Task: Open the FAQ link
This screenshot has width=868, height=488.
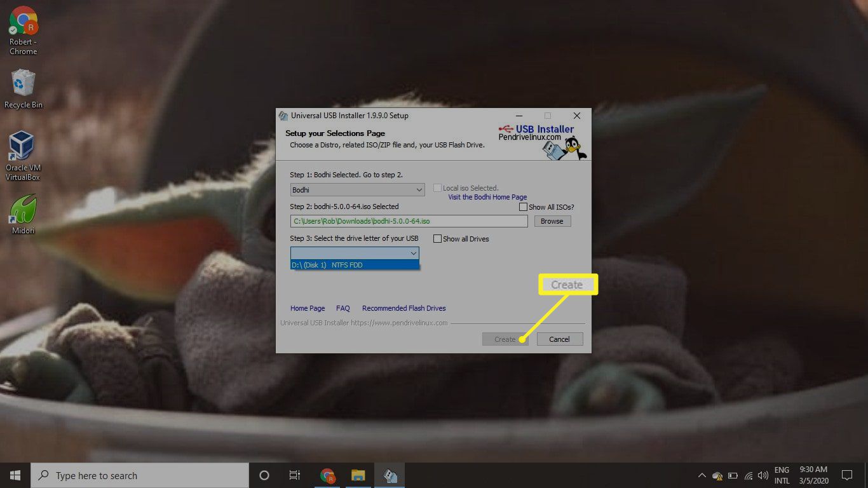Action: click(343, 308)
